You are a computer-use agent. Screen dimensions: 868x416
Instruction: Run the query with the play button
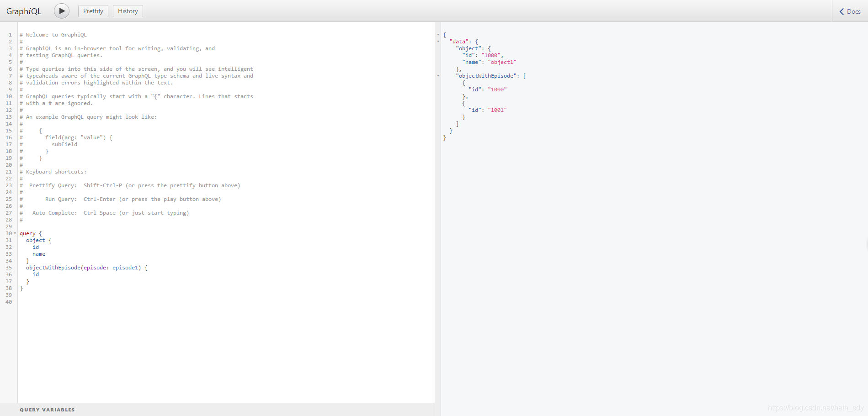coord(62,11)
